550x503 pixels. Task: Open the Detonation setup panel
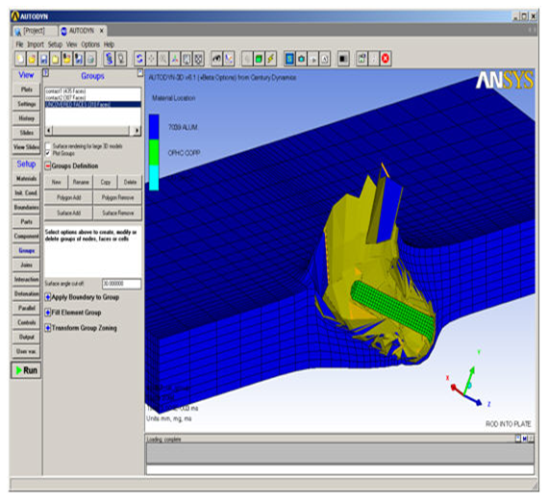tap(26, 294)
